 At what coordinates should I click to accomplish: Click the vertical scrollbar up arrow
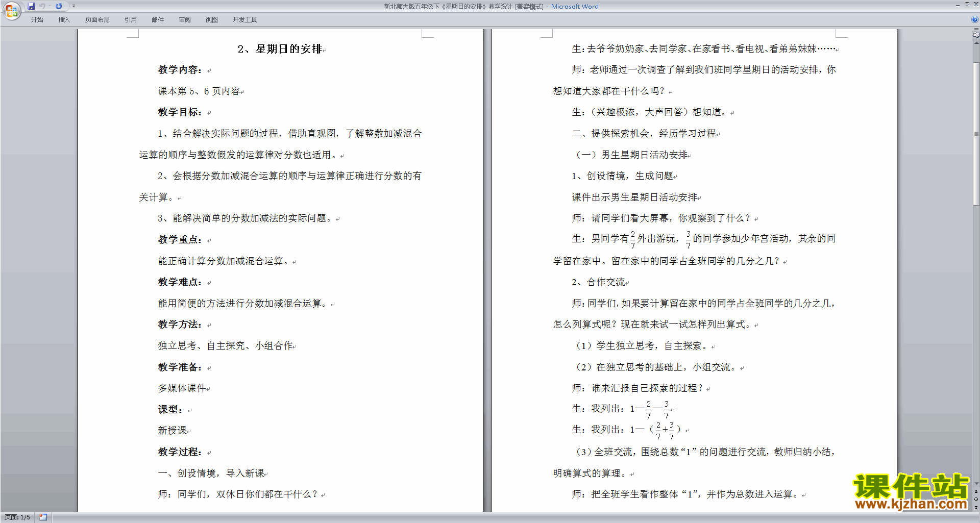(x=976, y=43)
